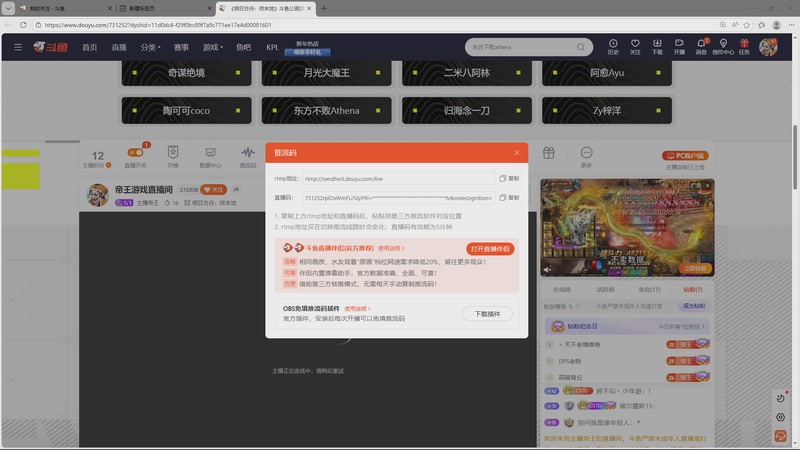The width and height of the screenshot is (800, 450).
Task: Click the 任务 gift tasks icon
Action: 744,47
